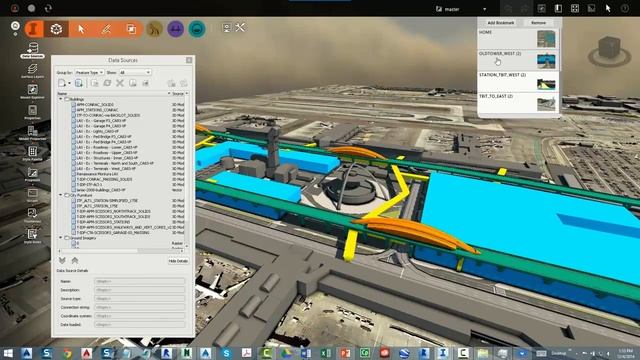Open the Data Sources panel icon in sidebar
The width and height of the screenshot is (640, 360).
point(33,50)
